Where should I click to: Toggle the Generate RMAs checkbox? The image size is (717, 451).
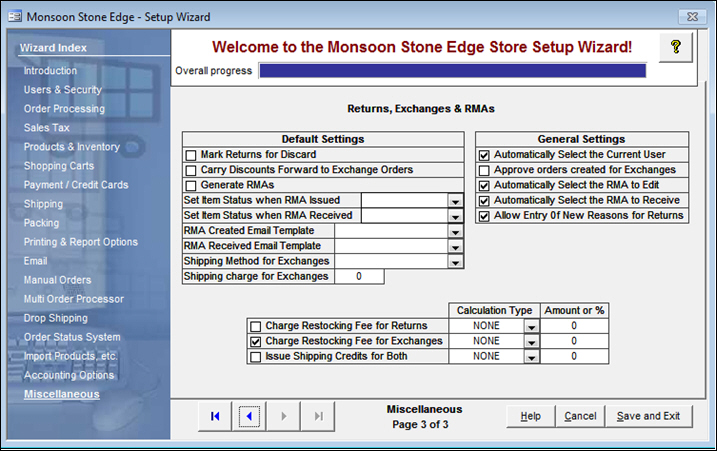coord(191,185)
